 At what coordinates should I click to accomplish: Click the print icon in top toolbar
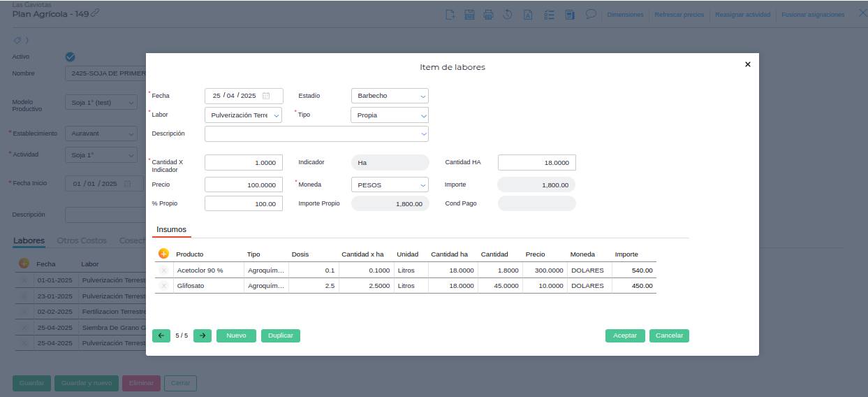(488, 15)
